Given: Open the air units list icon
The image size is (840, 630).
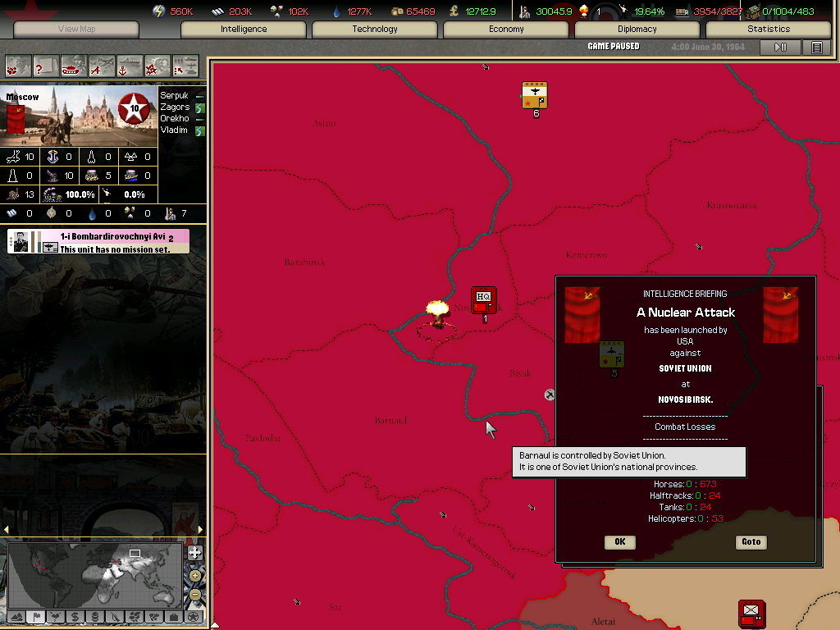Looking at the screenshot, I should 102,66.
